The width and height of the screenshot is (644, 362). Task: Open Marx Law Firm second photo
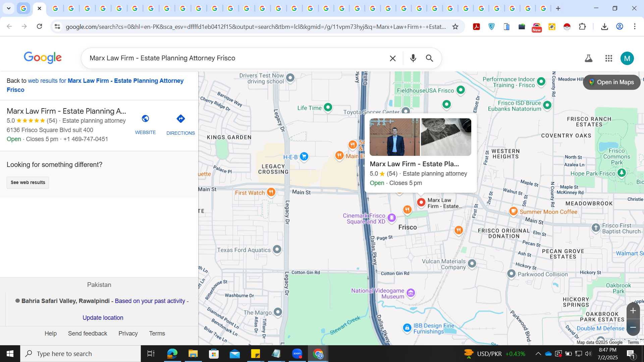tap(446, 137)
